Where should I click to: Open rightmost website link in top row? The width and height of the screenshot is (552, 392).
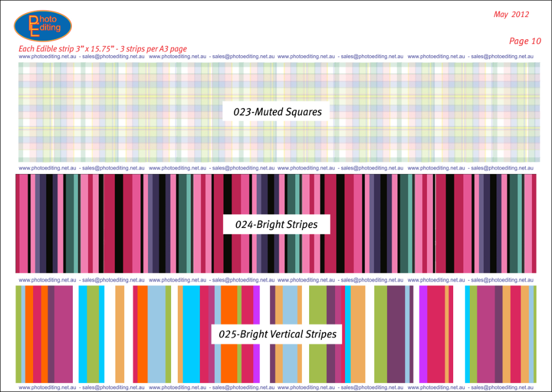(436, 56)
